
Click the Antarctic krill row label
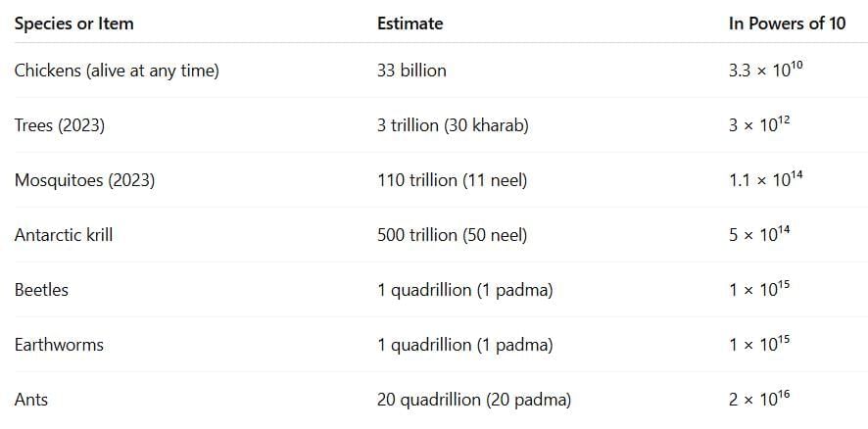pos(63,235)
